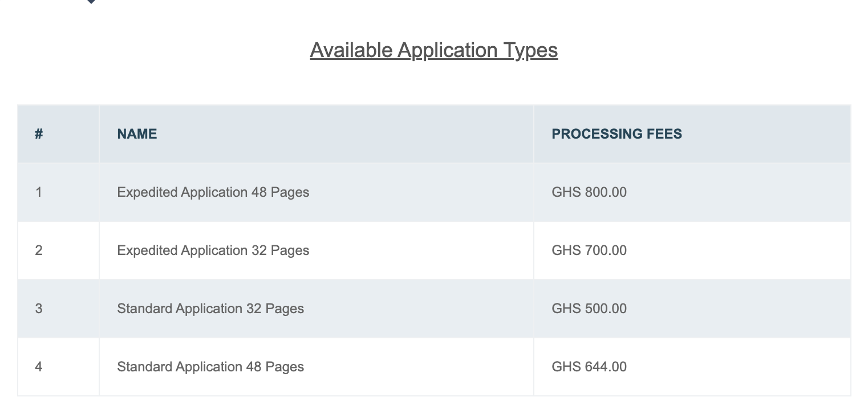The height and width of the screenshot is (413, 868).
Task: Click the GHS 700.00 fee cell
Action: coord(589,250)
